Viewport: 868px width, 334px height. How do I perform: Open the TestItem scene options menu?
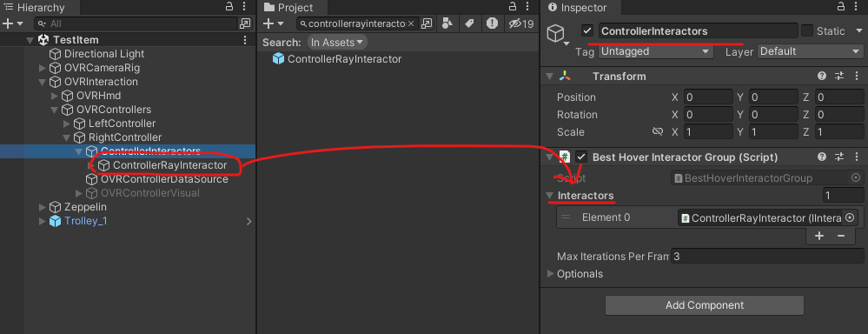click(245, 40)
